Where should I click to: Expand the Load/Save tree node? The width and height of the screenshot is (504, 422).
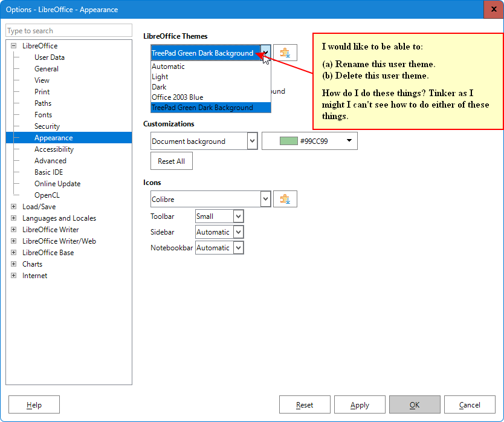pos(13,207)
